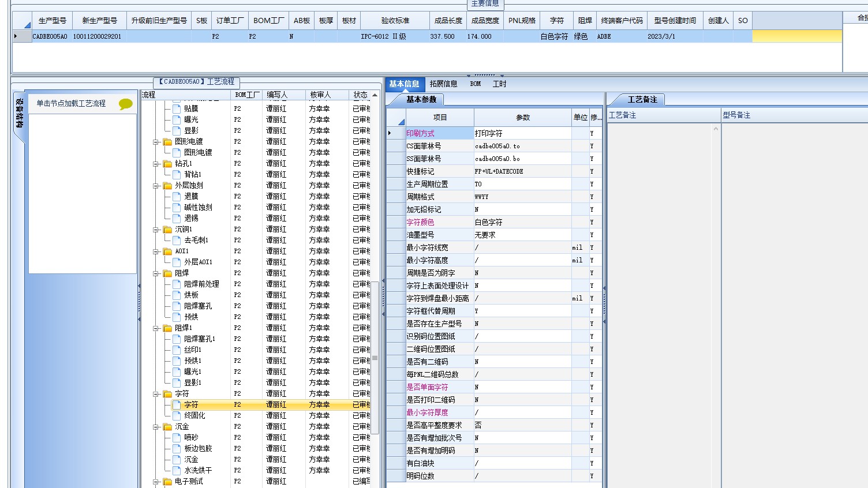The height and width of the screenshot is (488, 868).
Task: Sort by 生产型号 column header
Action: [52, 21]
